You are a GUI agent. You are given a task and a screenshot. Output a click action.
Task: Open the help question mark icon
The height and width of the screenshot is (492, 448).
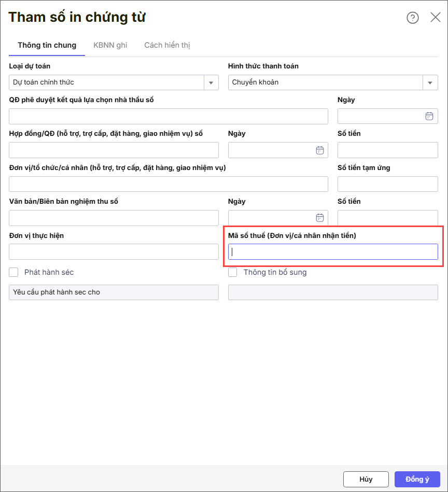[412, 18]
